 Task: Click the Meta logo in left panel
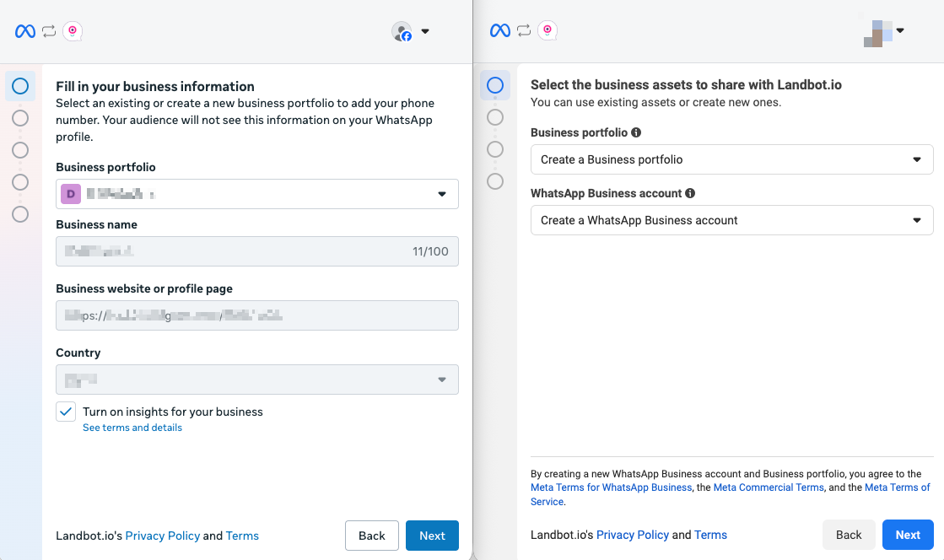pos(25,31)
